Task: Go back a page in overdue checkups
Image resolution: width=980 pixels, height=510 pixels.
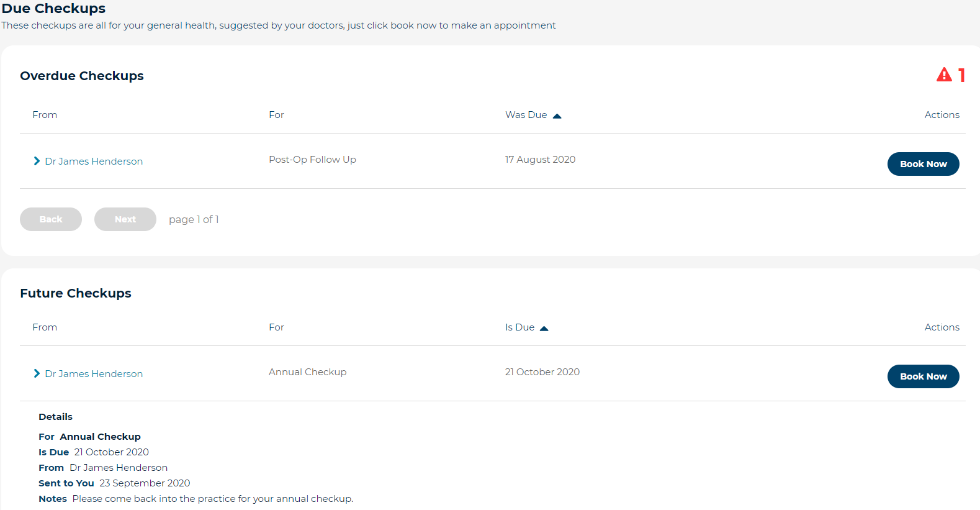Action: coord(50,219)
